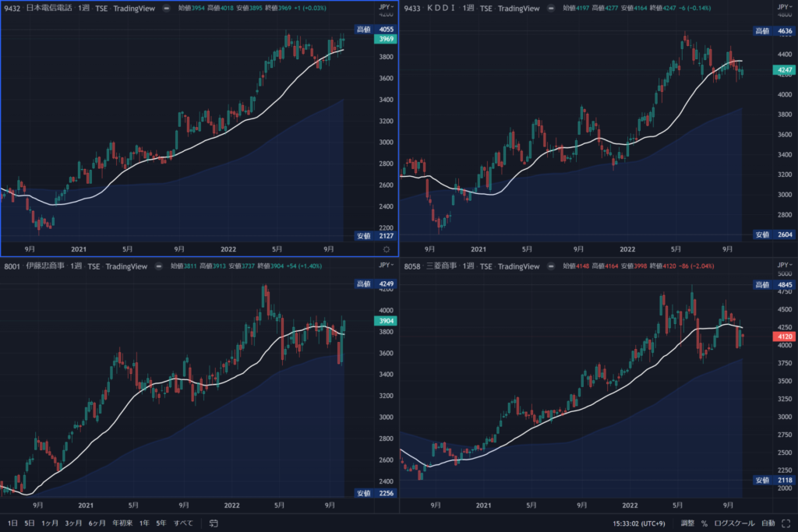Open JPY currency dropdown on 三菱商事 chart
798x532 pixels.
click(x=785, y=265)
